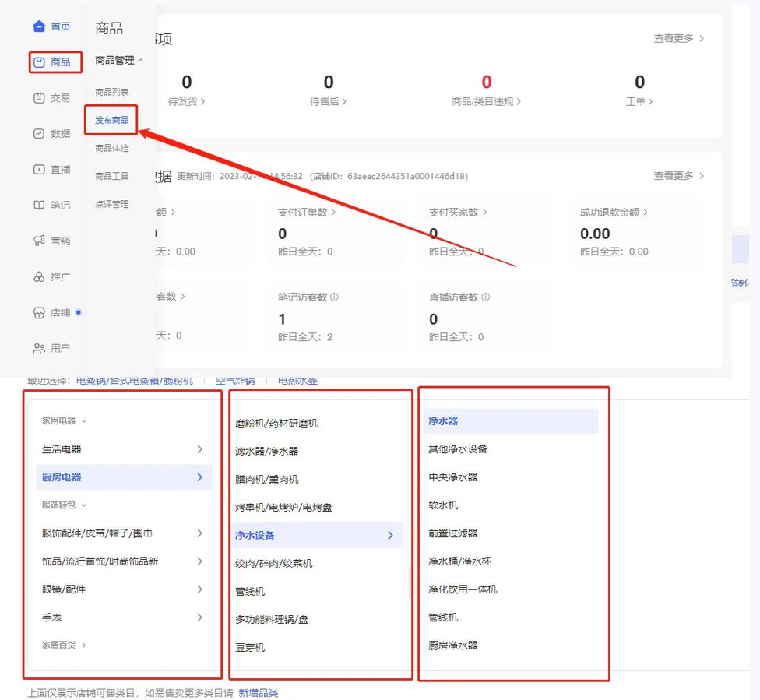The height and width of the screenshot is (700, 760).
Task: Click the 直播 live stream icon
Action: [x=39, y=170]
